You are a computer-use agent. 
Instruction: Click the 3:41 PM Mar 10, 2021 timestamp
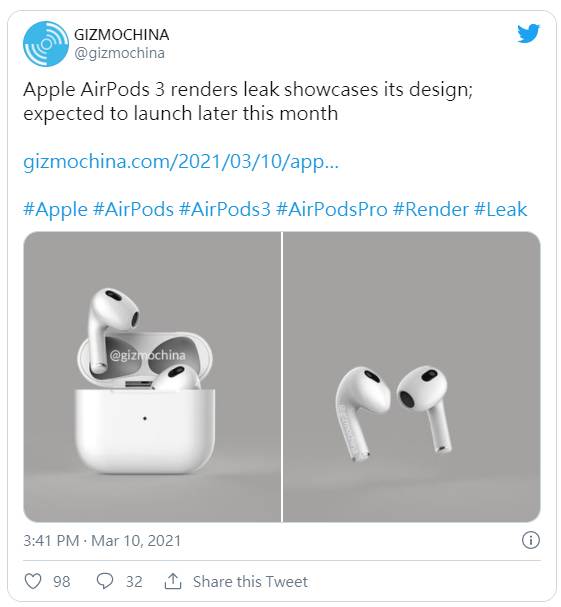click(102, 541)
